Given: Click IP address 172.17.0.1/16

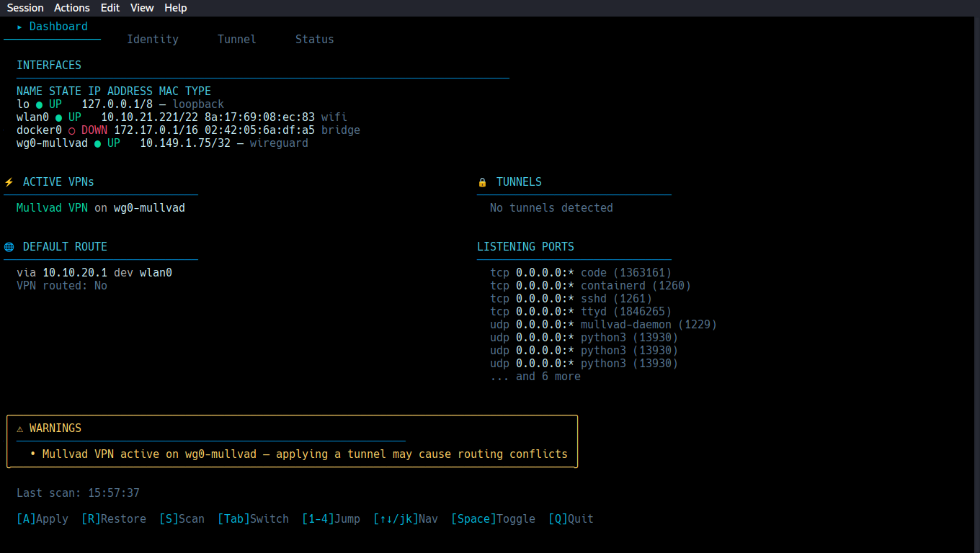Looking at the screenshot, I should [x=156, y=130].
